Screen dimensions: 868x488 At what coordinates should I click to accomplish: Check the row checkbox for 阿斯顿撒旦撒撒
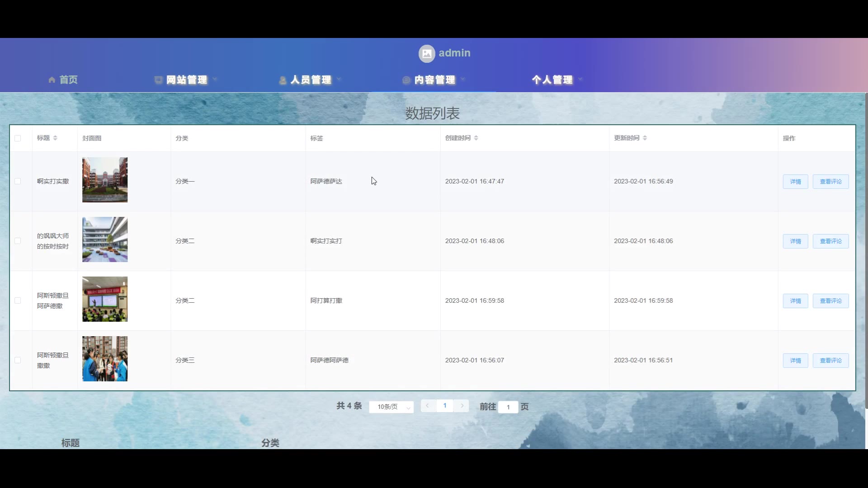(x=18, y=360)
